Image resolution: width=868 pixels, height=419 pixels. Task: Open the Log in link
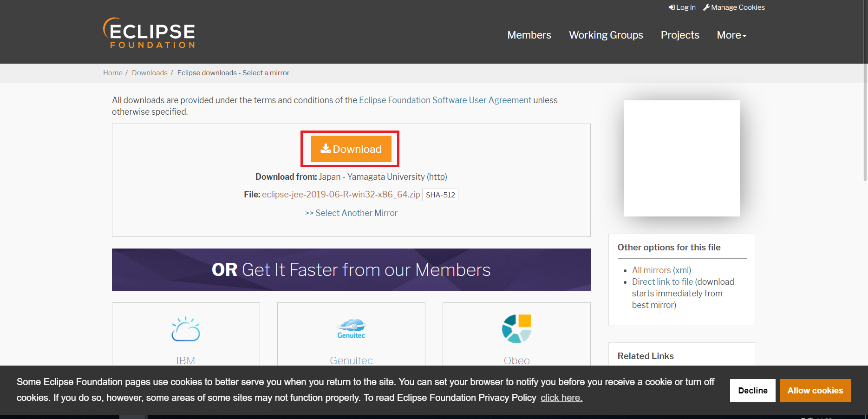click(x=682, y=7)
